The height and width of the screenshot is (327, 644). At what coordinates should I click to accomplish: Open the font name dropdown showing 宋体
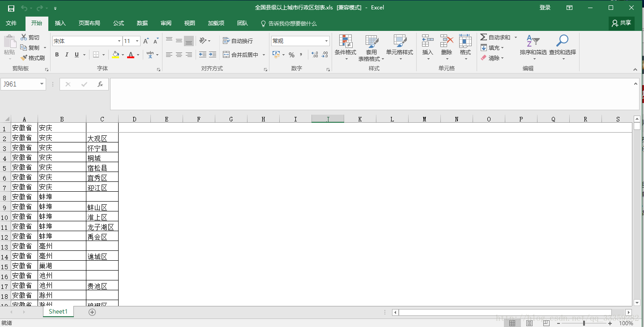(119, 41)
